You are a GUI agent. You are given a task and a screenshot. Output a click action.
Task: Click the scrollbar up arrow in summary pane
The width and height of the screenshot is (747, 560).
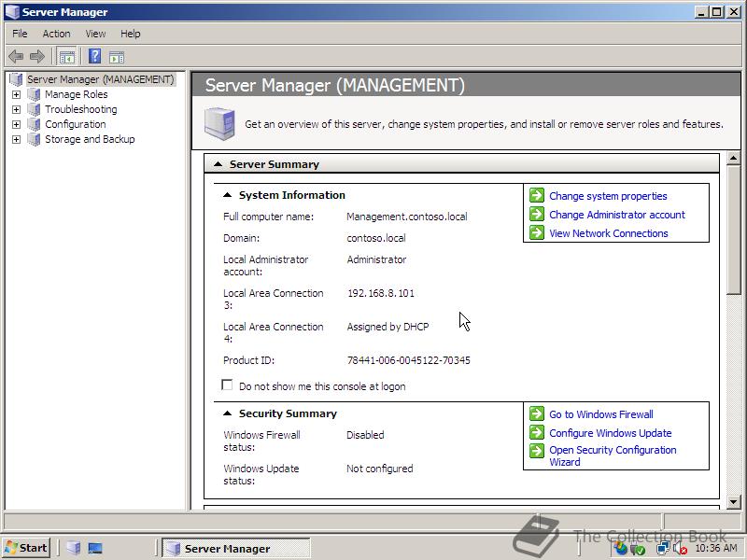733,158
